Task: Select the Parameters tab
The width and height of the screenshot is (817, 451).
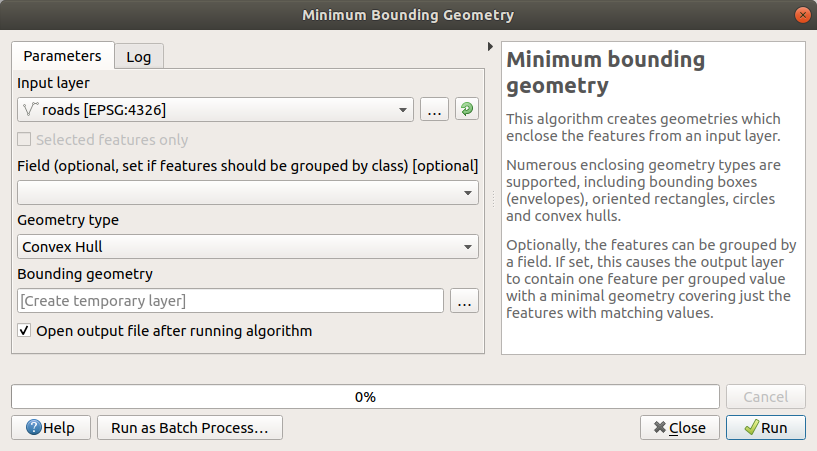Action: coord(62,56)
